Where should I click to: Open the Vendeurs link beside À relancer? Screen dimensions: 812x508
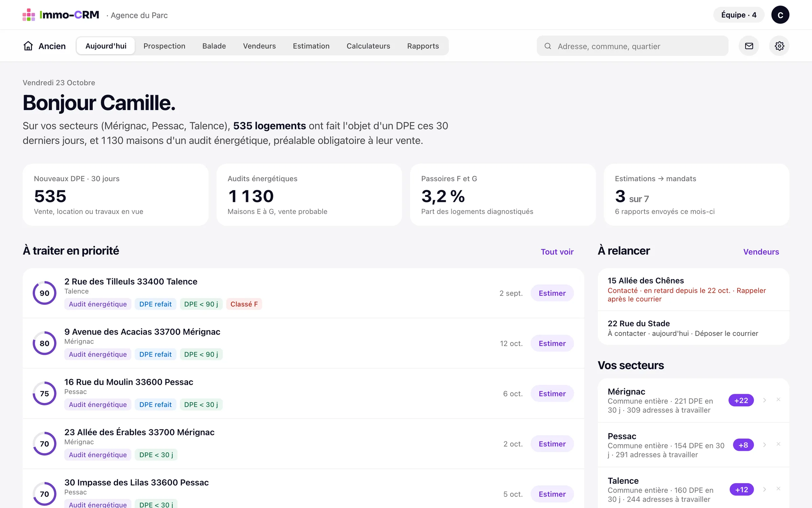(x=761, y=252)
